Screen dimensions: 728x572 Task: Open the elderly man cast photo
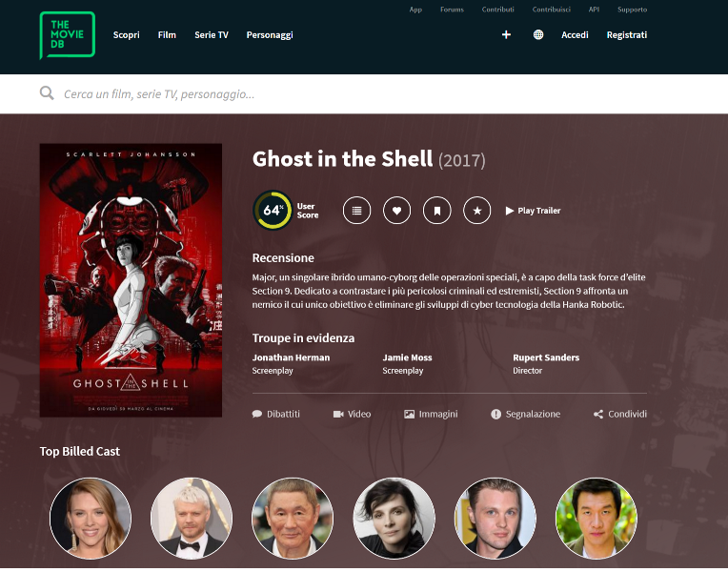(x=293, y=518)
